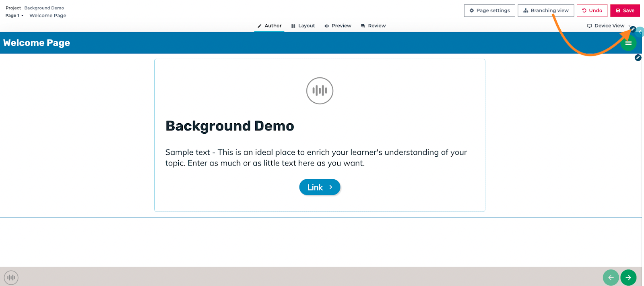
Task: Click the audio waveform icon above Background Demo
Action: tap(320, 91)
